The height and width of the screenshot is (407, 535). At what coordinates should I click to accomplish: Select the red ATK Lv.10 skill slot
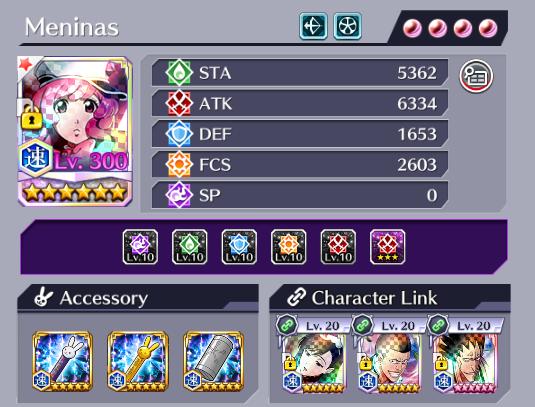tap(338, 247)
